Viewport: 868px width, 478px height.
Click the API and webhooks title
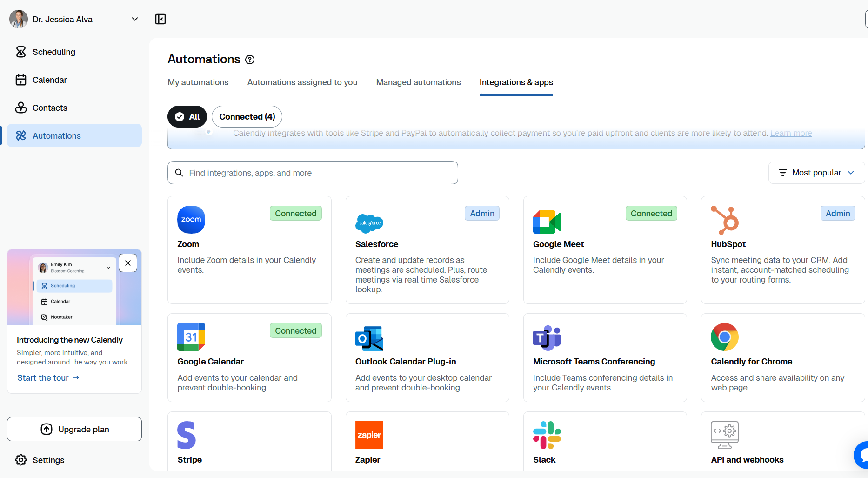pyautogui.click(x=748, y=460)
